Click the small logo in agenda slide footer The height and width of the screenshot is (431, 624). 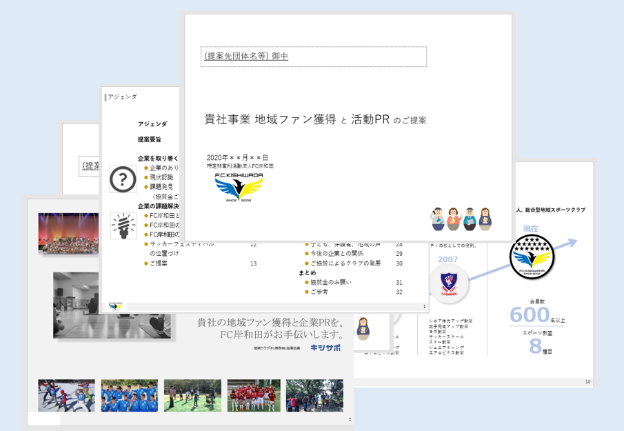(x=115, y=306)
